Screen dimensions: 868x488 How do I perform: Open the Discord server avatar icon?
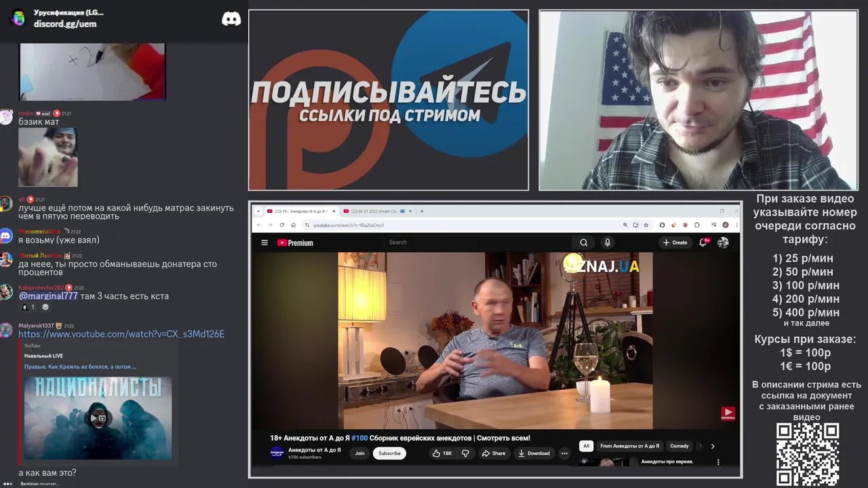pos(18,18)
